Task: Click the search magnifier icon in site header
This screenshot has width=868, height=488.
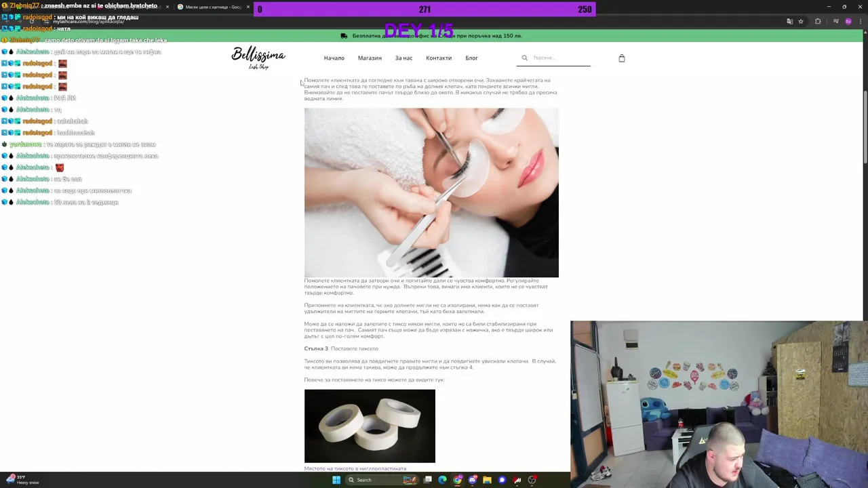Action: pyautogui.click(x=524, y=58)
